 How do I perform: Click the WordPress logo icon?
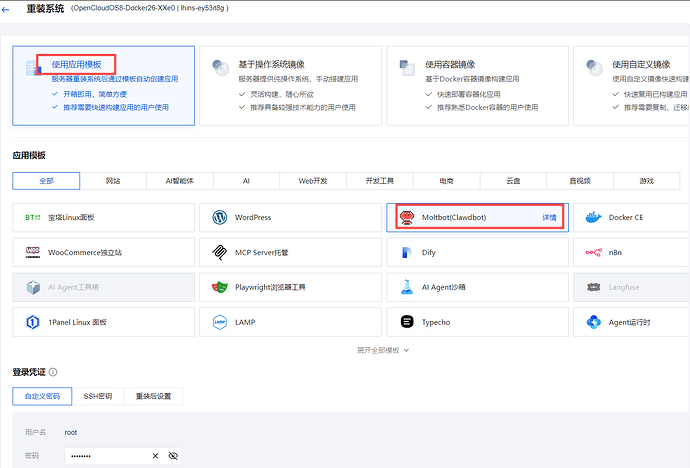[220, 217]
